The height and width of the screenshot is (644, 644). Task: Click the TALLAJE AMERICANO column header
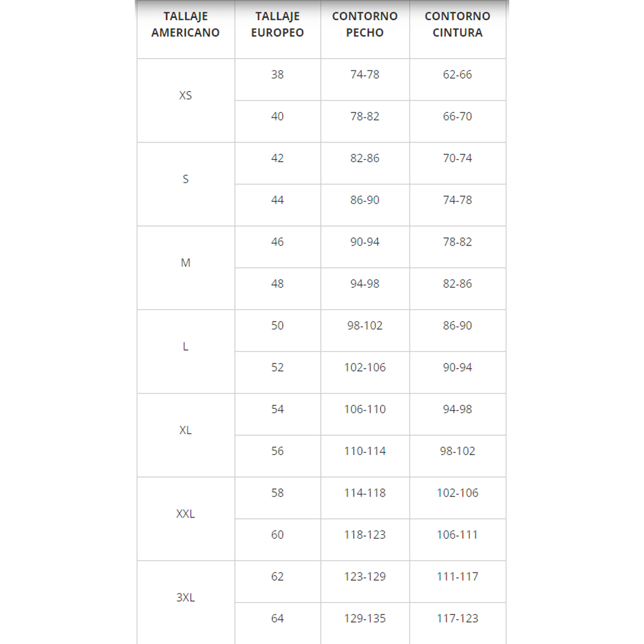pyautogui.click(x=185, y=24)
